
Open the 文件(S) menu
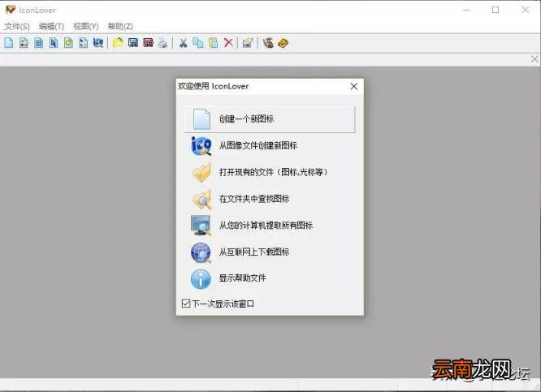pyautogui.click(x=17, y=26)
